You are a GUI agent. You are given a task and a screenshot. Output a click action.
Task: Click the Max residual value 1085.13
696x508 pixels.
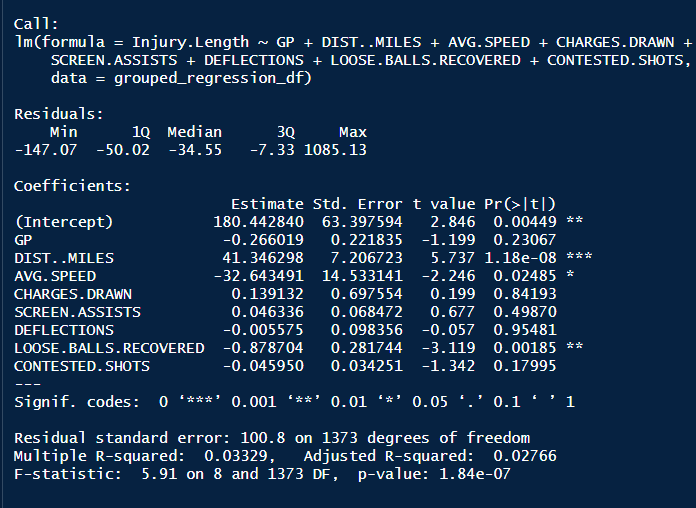335,150
